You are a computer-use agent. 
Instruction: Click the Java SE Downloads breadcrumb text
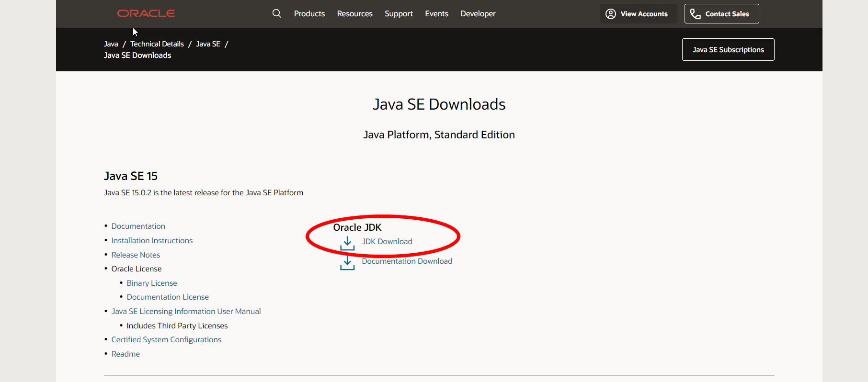(x=137, y=56)
